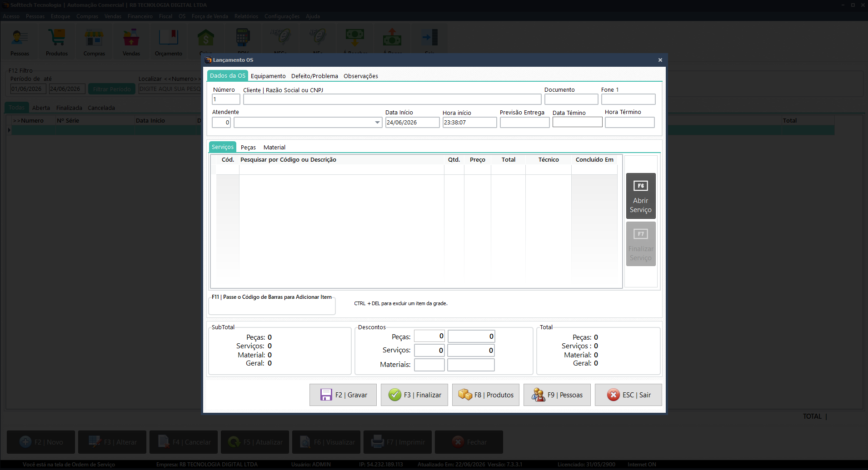Click F3 Alterar in background window
Screen dimensions: 868x470
click(112, 442)
